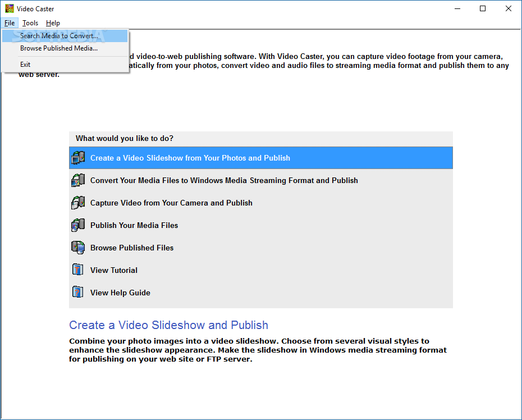Click the publish icon beside Publish Your Media Files
The width and height of the screenshot is (522, 420).
(x=78, y=225)
